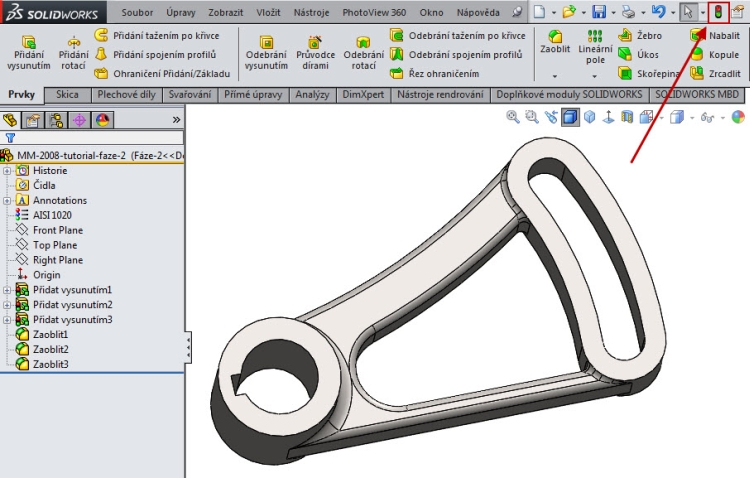Viewport: 750px width, 478px height.
Task: Choose Řez ohraničením tool
Action: [x=435, y=74]
